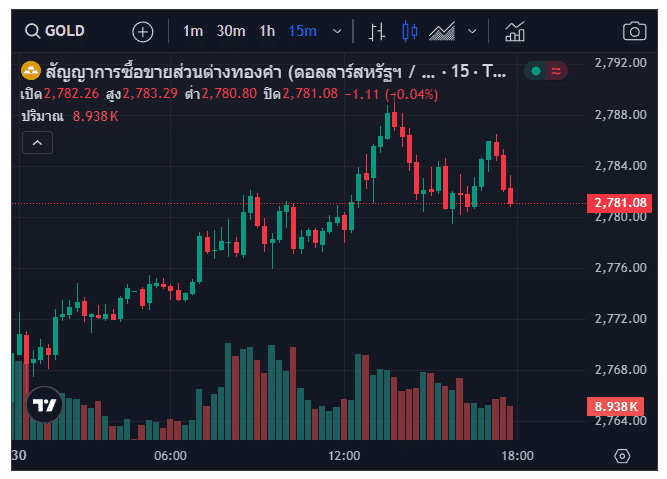Click the gold symbol logo icon

pyautogui.click(x=31, y=71)
